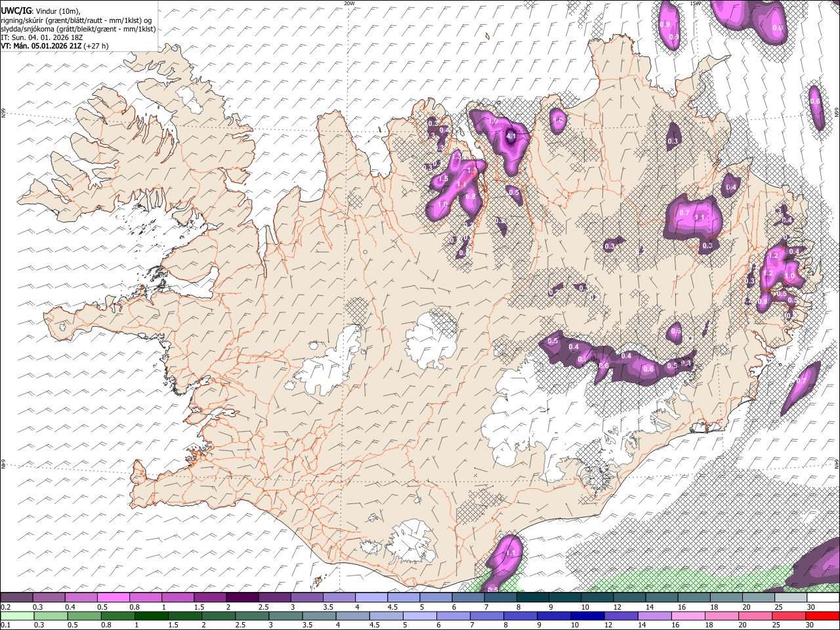The width and height of the screenshot is (840, 630).
Task: Choose the deep navy blue swatch labeled 10
Action: 586,616
